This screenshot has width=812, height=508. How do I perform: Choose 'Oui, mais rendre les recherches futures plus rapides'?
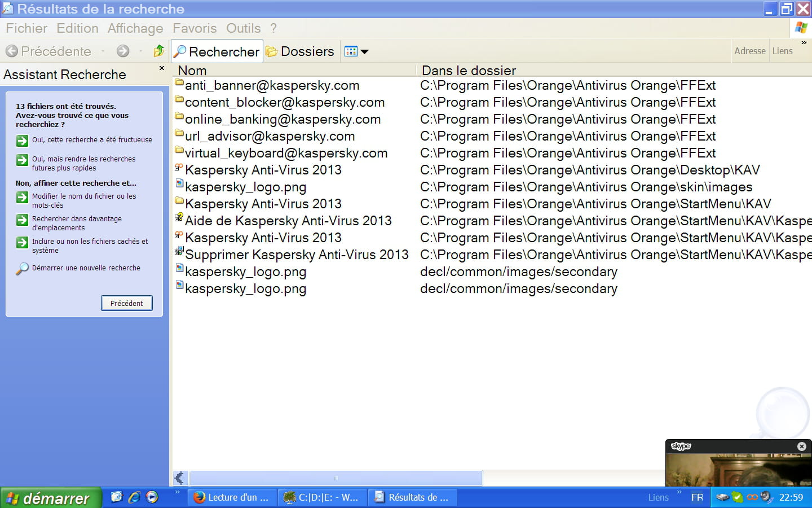tap(83, 163)
